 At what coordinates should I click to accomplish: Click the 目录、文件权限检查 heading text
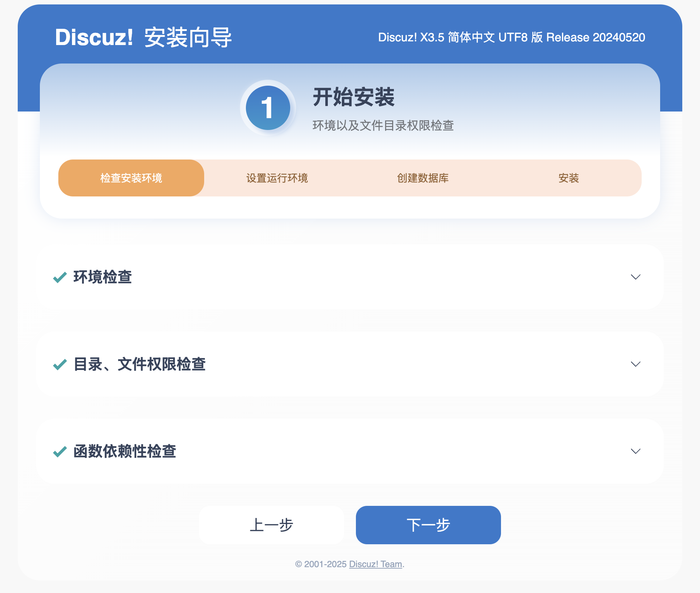[x=140, y=364]
